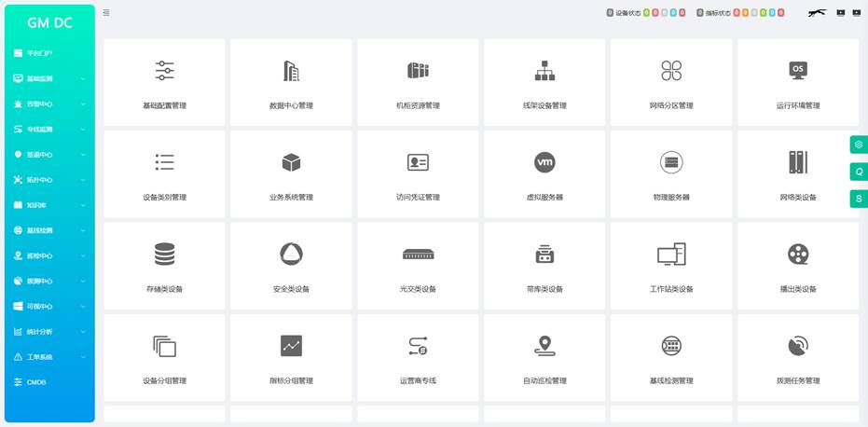The width and height of the screenshot is (868, 427).
Task: Open the 播出类设备 film reel card
Action: [798, 267]
